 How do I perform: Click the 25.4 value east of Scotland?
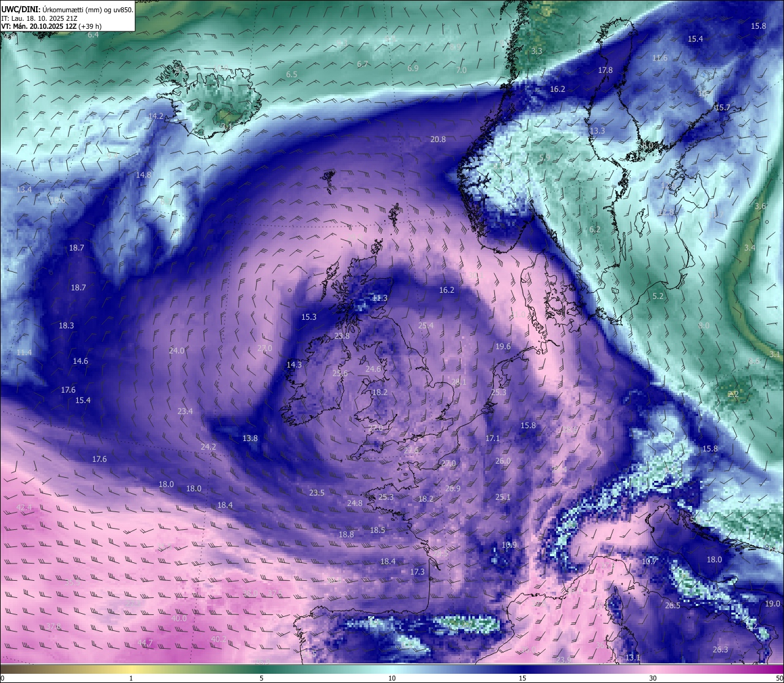tap(426, 325)
